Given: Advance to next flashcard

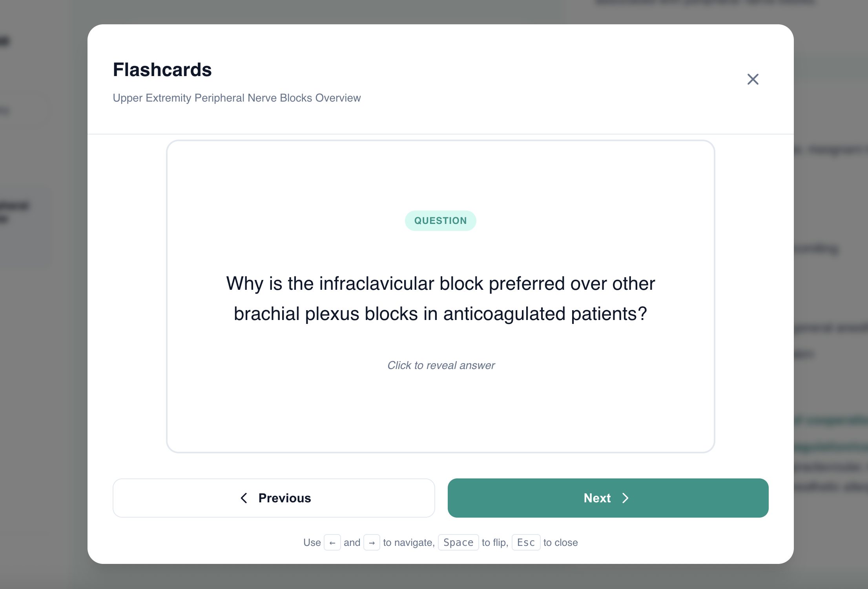Looking at the screenshot, I should (x=608, y=498).
